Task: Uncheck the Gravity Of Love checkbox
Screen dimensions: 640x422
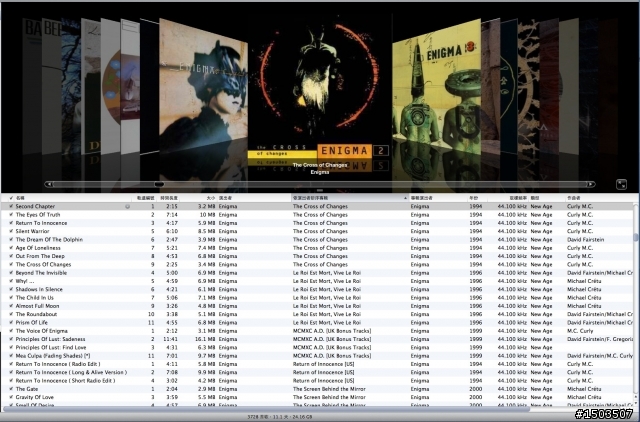Action: coord(11,397)
